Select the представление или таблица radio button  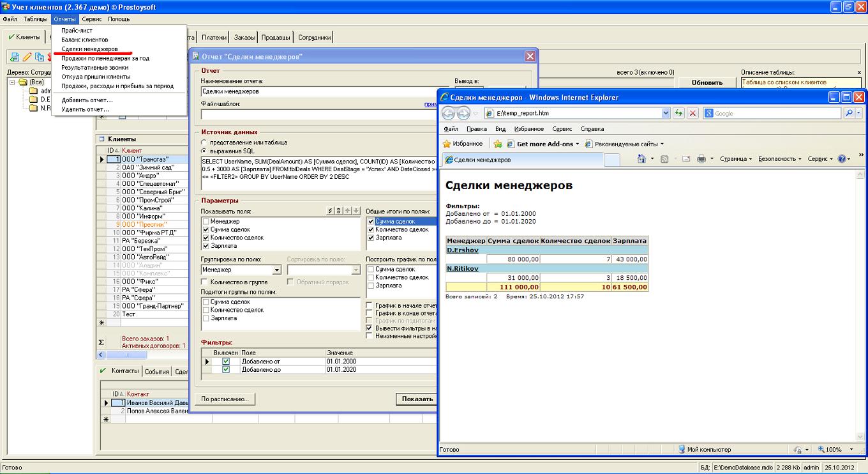click(x=204, y=142)
